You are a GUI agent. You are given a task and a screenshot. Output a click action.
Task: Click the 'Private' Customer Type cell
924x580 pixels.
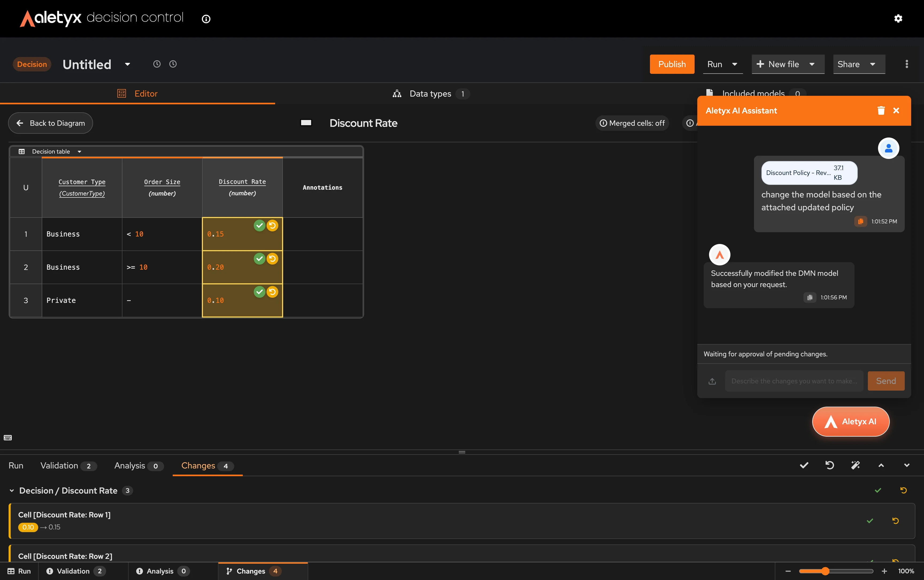tap(82, 300)
